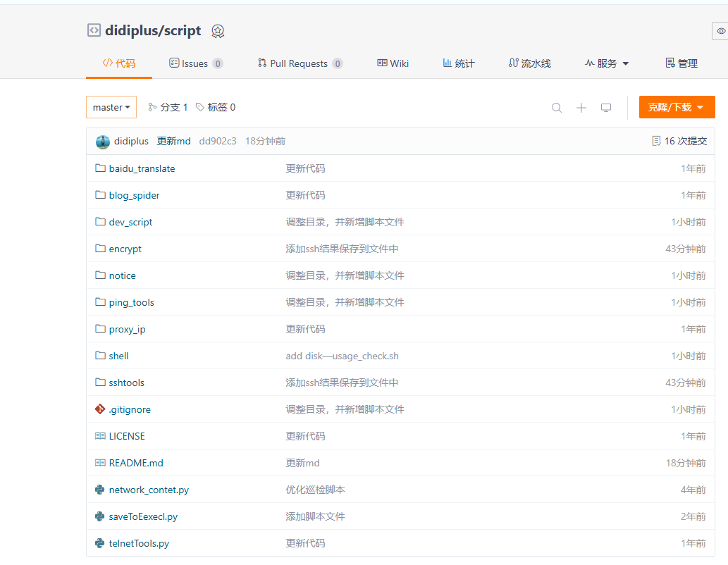Open the Pull Requests tab
Screen dimensions: 728x565
(x=300, y=63)
